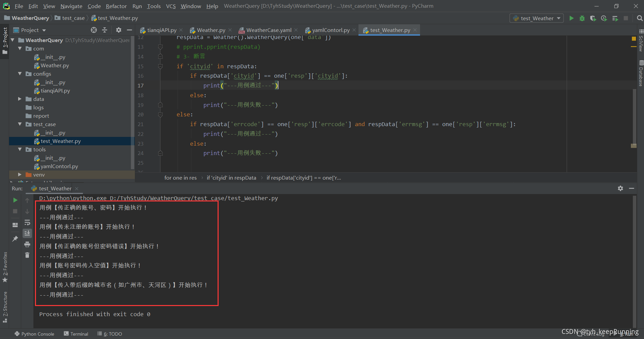Click 'for one in res' code breadcrumb
Screen dimensions: 644x339
181,178
